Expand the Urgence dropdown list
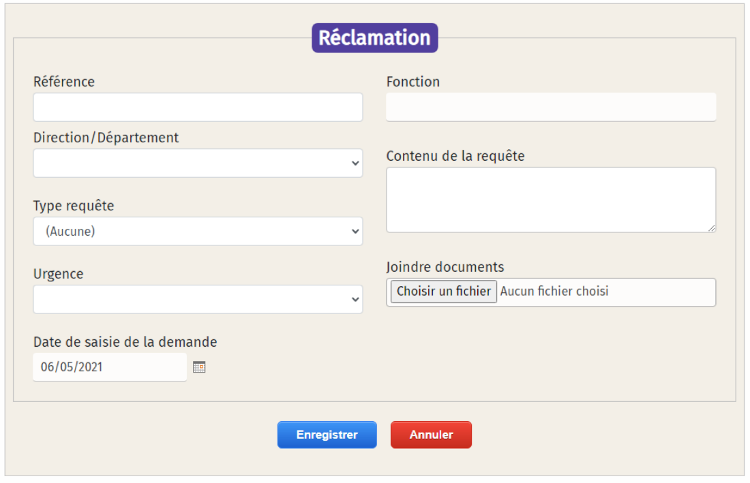This screenshot has width=750, height=483. (x=197, y=299)
